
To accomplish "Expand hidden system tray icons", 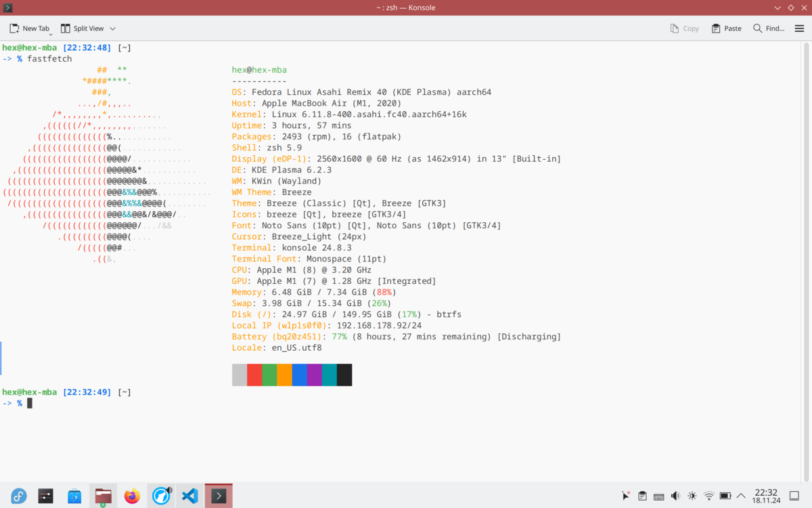I will (x=740, y=496).
